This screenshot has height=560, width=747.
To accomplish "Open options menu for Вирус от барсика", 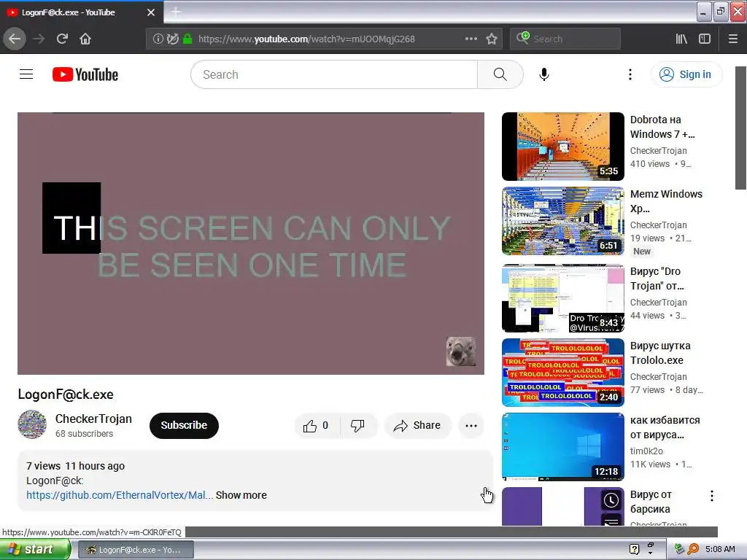I will click(x=712, y=496).
